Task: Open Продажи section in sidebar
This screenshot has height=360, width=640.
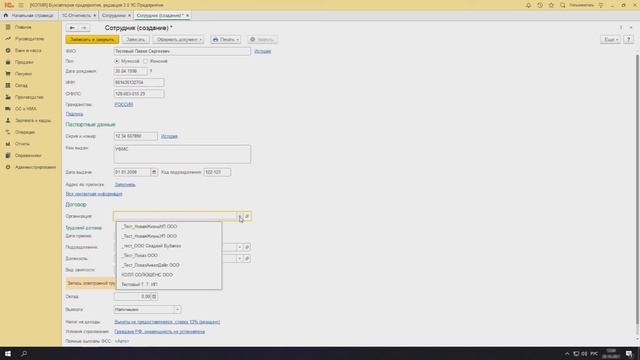Action: [24, 62]
